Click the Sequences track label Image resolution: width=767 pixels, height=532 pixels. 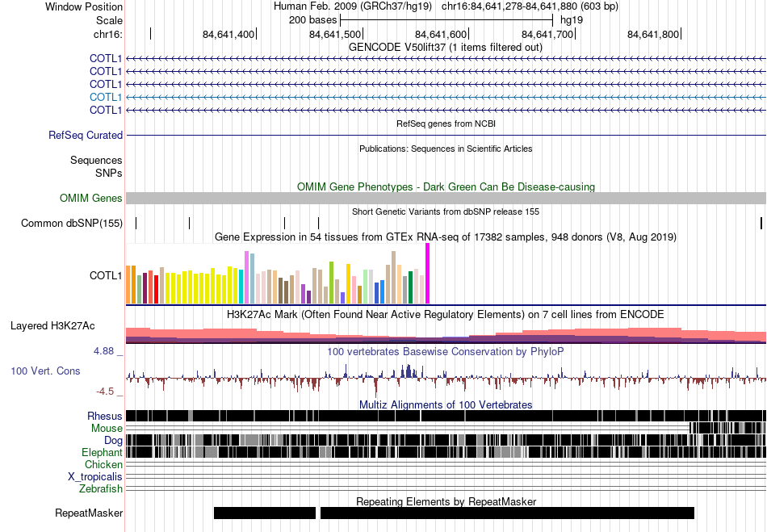point(96,161)
